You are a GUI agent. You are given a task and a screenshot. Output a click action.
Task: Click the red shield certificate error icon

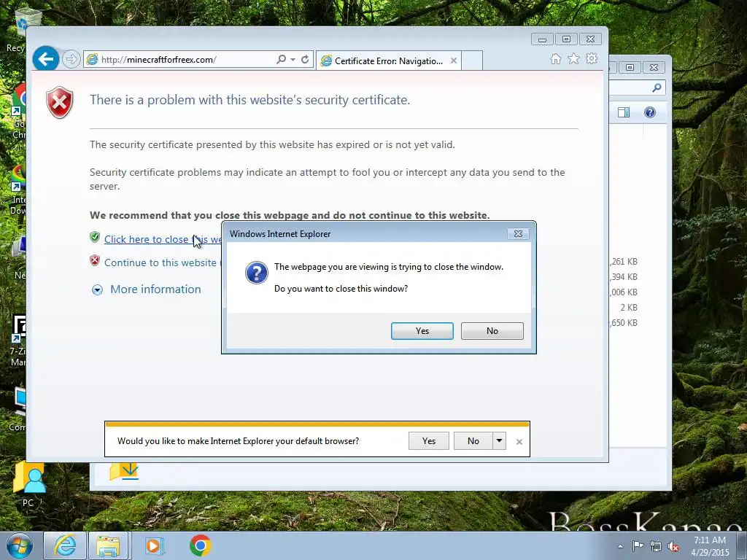pyautogui.click(x=60, y=102)
